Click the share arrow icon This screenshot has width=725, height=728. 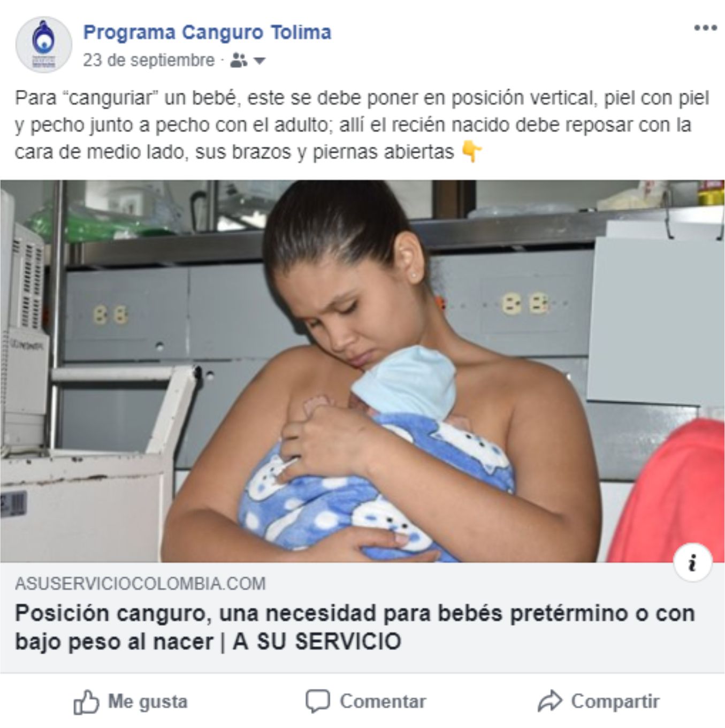[x=550, y=701]
